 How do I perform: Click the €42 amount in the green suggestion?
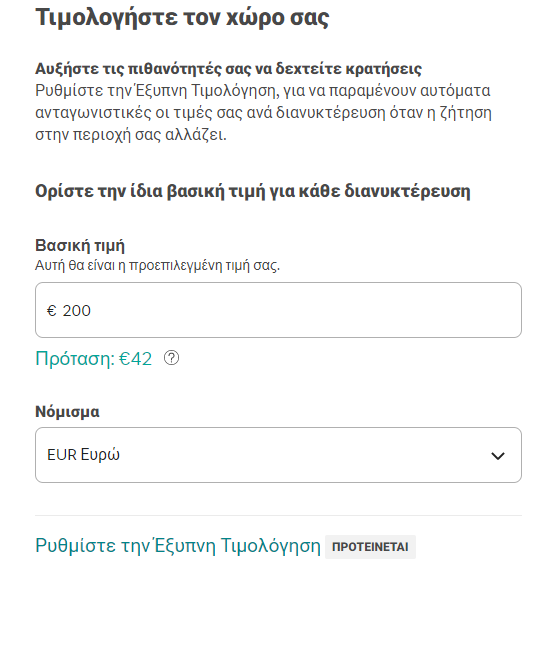[136, 359]
